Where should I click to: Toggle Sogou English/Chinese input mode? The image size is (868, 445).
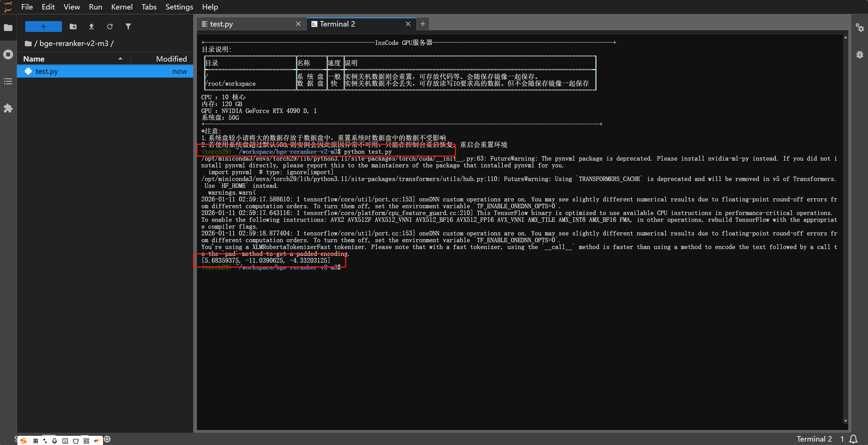(x=36, y=441)
